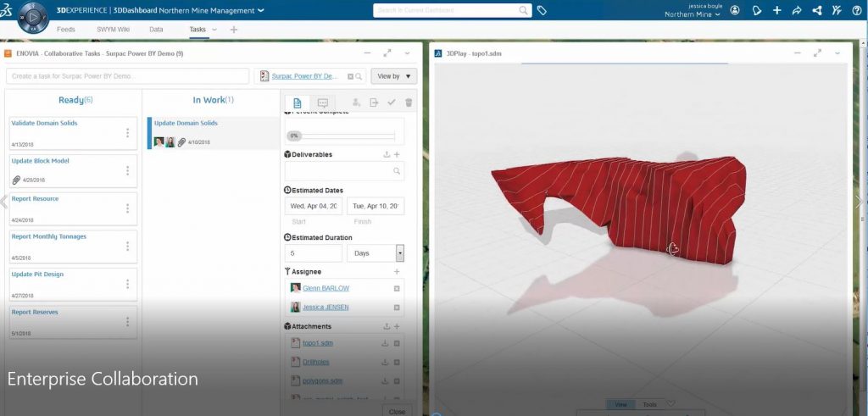
Task: Click the tag icon beside search
Action: [x=542, y=10]
